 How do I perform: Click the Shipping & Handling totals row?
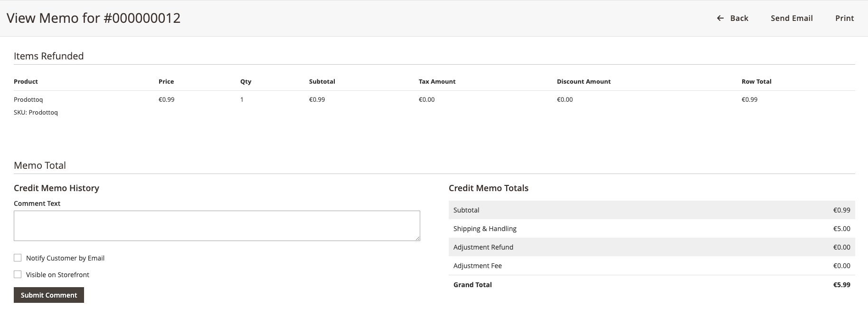tap(651, 229)
